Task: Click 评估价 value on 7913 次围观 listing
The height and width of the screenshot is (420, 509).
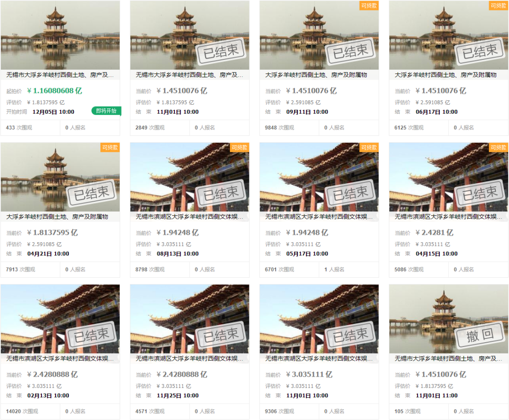Action: coord(44,244)
